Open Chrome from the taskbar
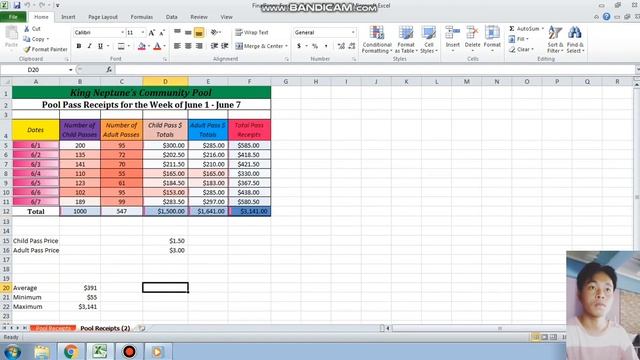This screenshot has height=360, width=640. [x=71, y=351]
